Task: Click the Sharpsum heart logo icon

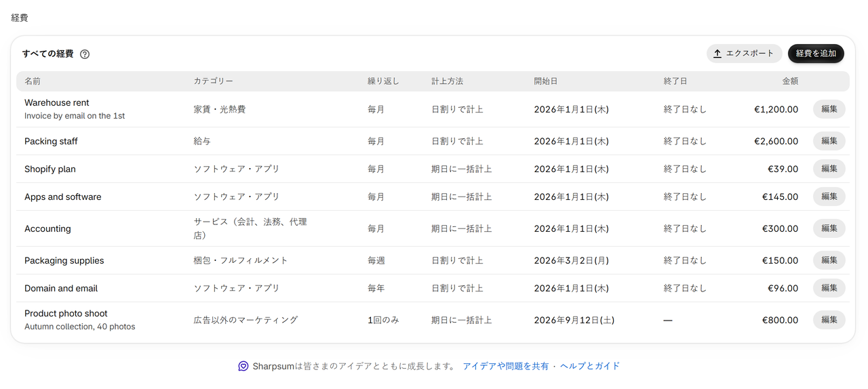Action: click(243, 366)
